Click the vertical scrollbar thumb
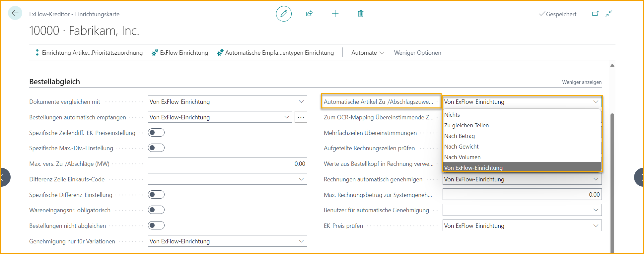This screenshot has height=254, width=644. click(612, 183)
